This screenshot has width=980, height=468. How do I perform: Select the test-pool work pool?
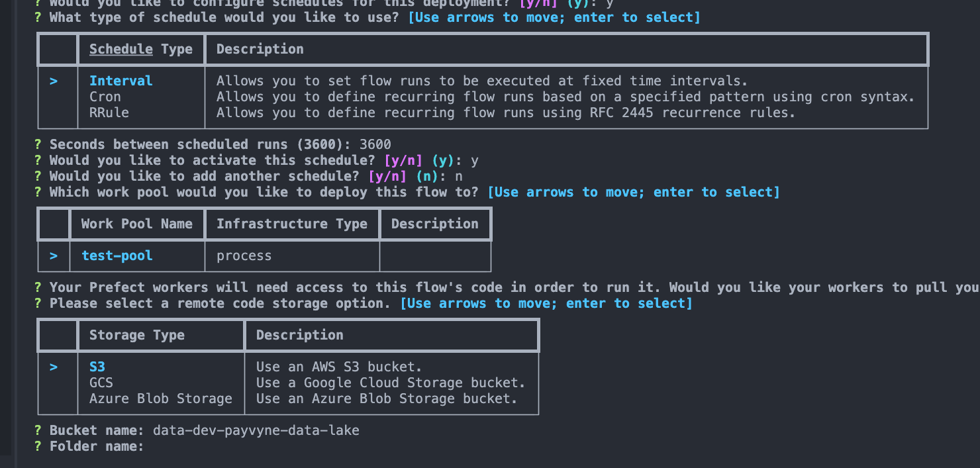(117, 256)
